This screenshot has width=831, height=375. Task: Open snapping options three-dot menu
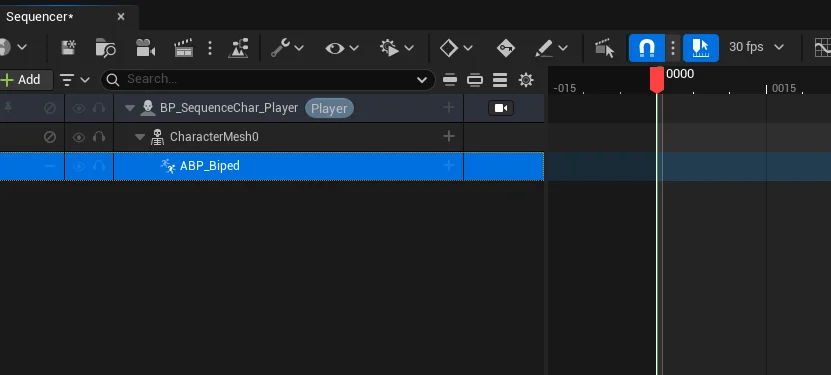pyautogui.click(x=673, y=48)
